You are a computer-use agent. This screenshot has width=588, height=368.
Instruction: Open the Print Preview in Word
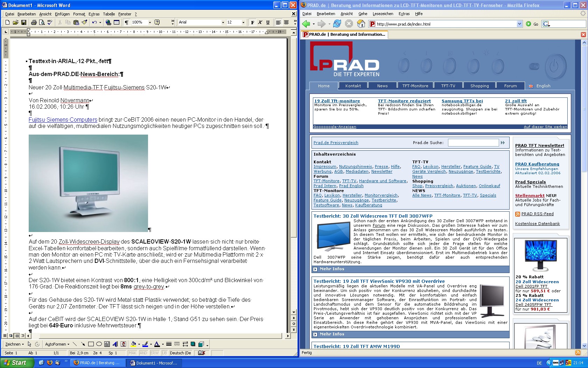point(42,22)
